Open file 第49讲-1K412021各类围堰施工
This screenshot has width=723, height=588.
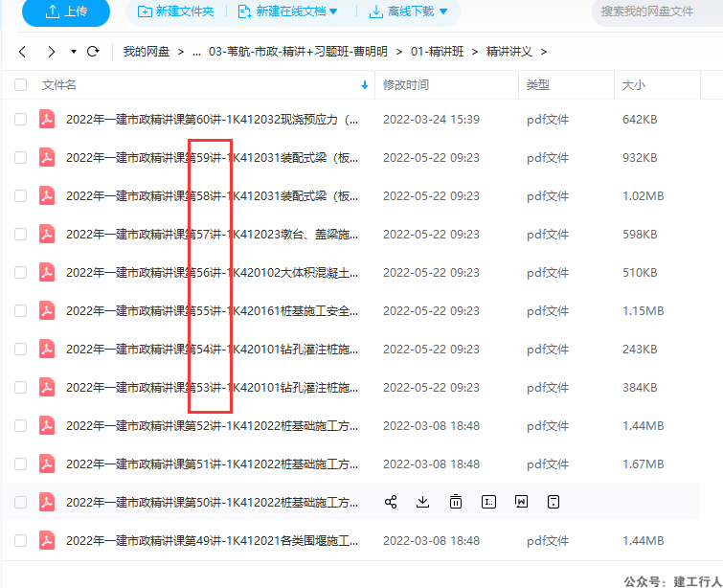(x=212, y=540)
